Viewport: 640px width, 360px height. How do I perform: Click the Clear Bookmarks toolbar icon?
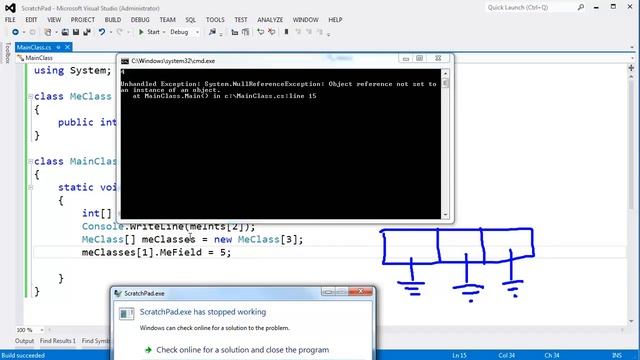[x=320, y=32]
